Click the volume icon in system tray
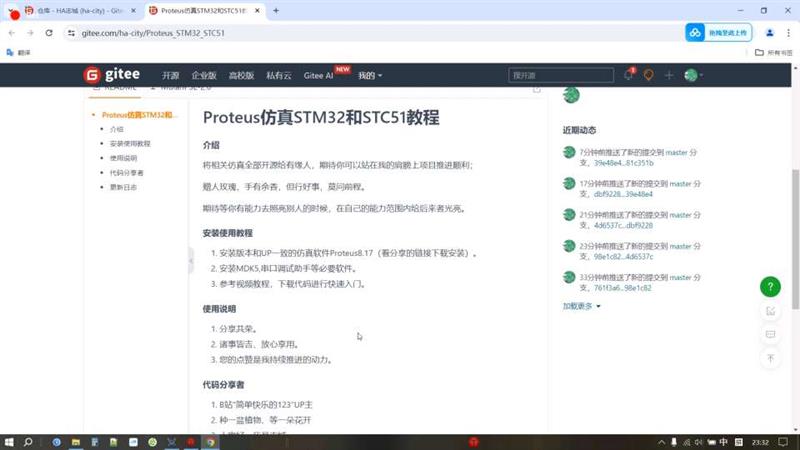The image size is (800, 450). click(x=698, y=442)
